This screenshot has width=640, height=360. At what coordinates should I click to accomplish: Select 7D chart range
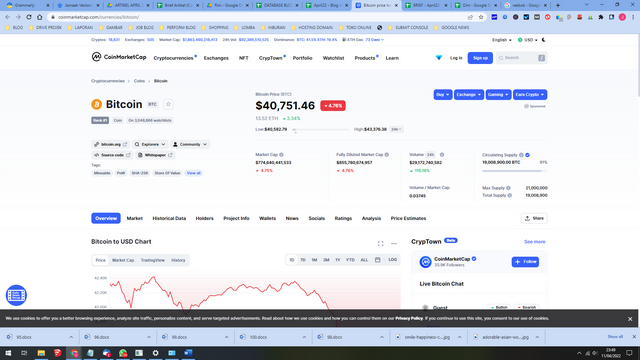click(303, 260)
